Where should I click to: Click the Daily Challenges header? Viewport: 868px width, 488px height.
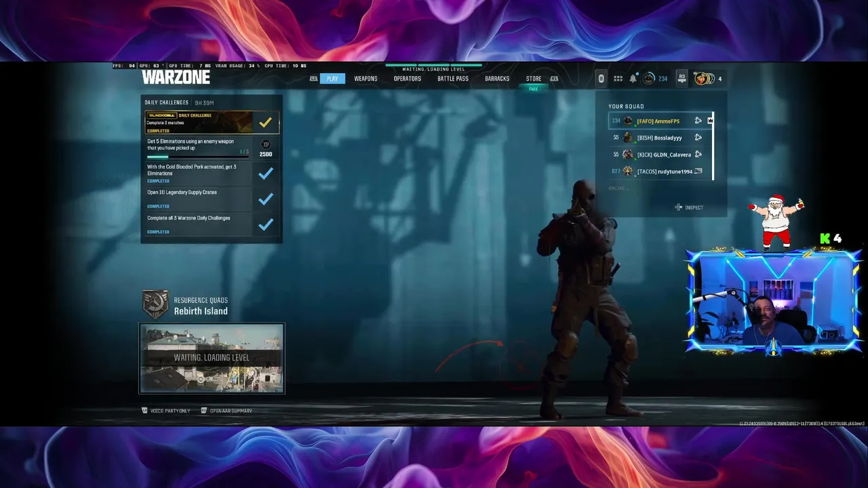166,102
